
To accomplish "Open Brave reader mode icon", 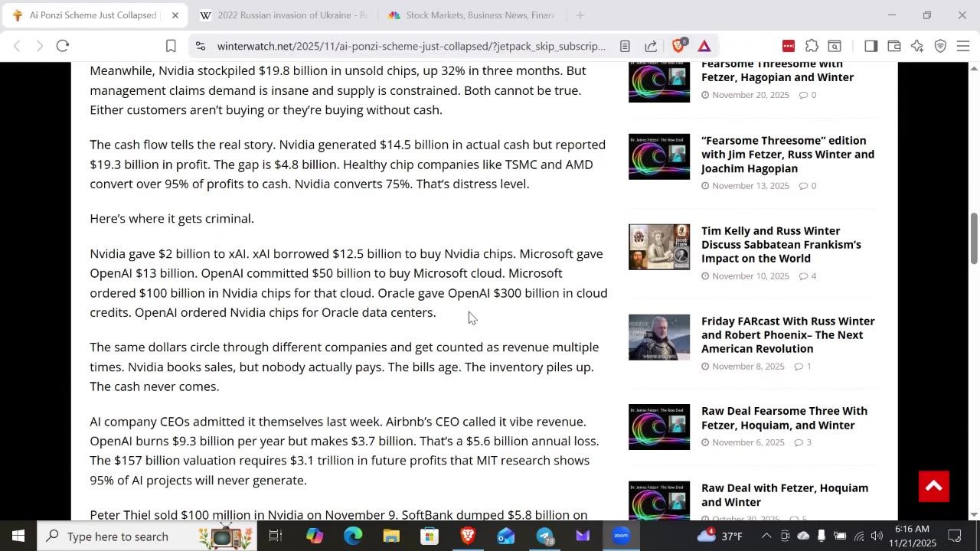I will click(x=625, y=46).
